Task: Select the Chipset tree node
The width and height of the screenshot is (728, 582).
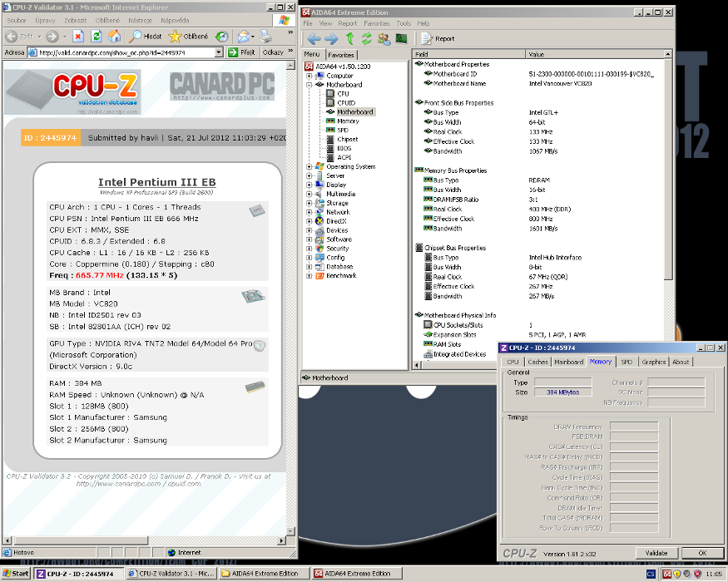Action: pyautogui.click(x=347, y=139)
